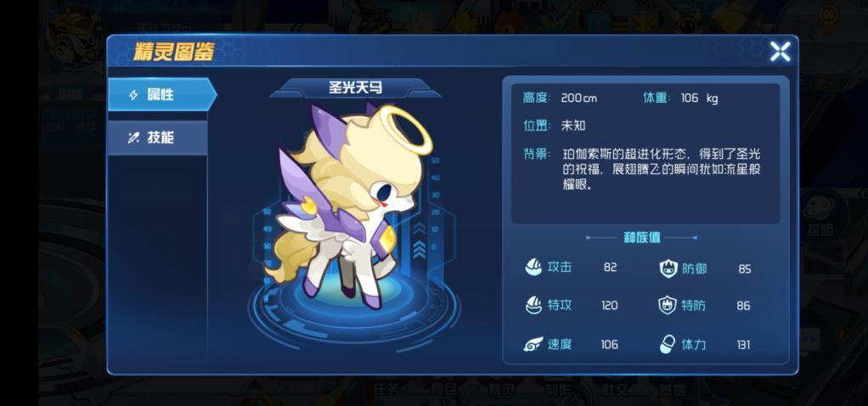This screenshot has width=868, height=406.
Task: Click the lightning icon on 属性 tab
Action: [133, 95]
